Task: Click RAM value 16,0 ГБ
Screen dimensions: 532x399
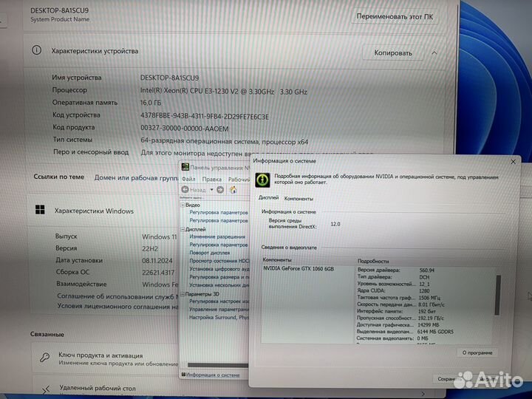Action: pyautogui.click(x=151, y=103)
